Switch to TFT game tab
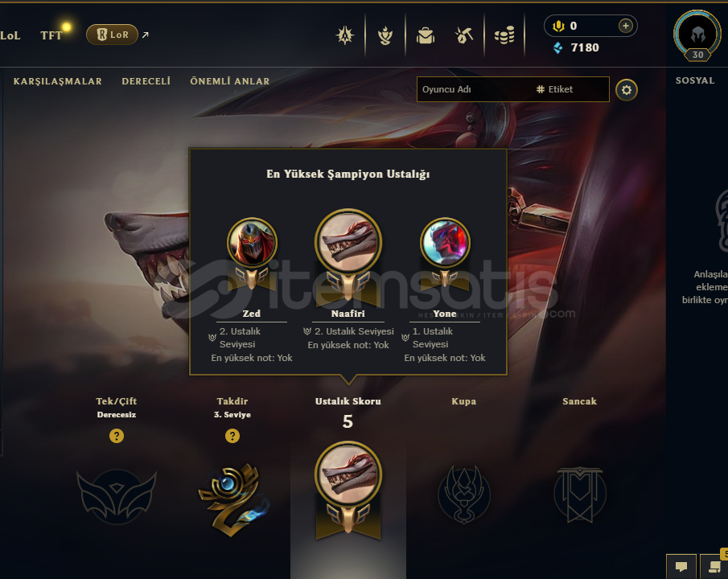This screenshot has height=579, width=728. (x=51, y=35)
